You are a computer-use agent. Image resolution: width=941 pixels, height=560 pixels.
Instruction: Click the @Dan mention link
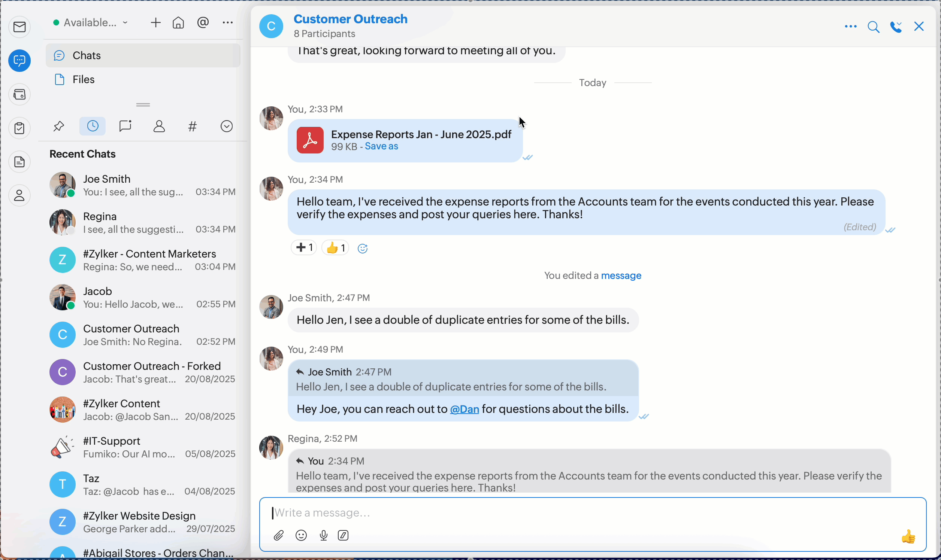click(x=465, y=409)
